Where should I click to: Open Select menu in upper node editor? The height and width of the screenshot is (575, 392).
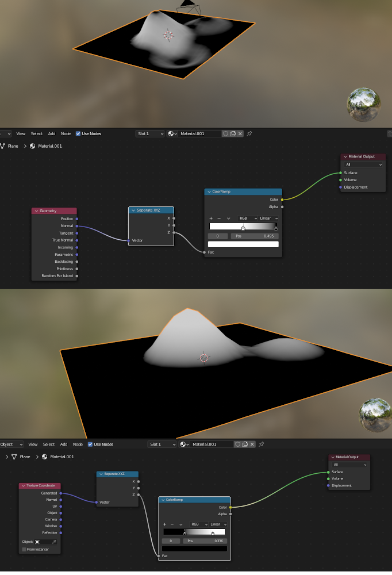coord(37,133)
